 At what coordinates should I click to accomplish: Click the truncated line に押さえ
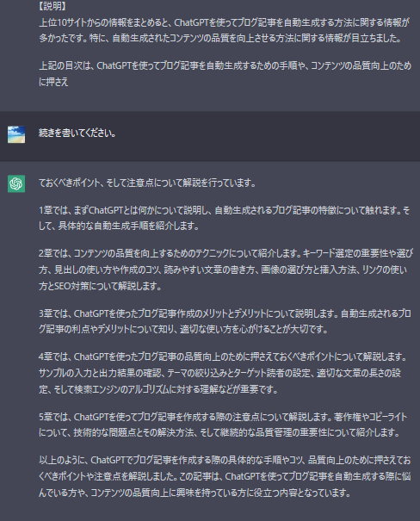coord(53,82)
